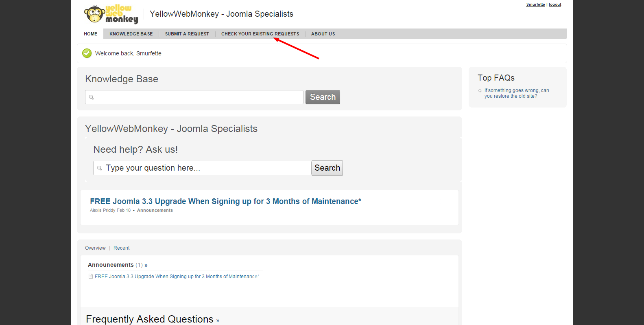Click the YellowWebMonkey monkey logo
Viewport: 644px width, 325px height.
coord(111,14)
